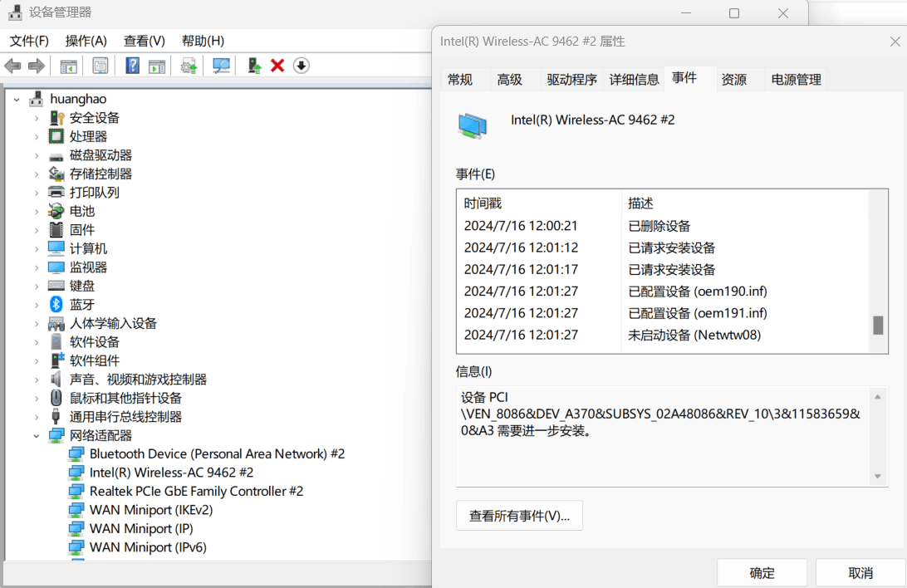Expand the 处理器 category
Screen dimensions: 907x588
(x=37, y=137)
